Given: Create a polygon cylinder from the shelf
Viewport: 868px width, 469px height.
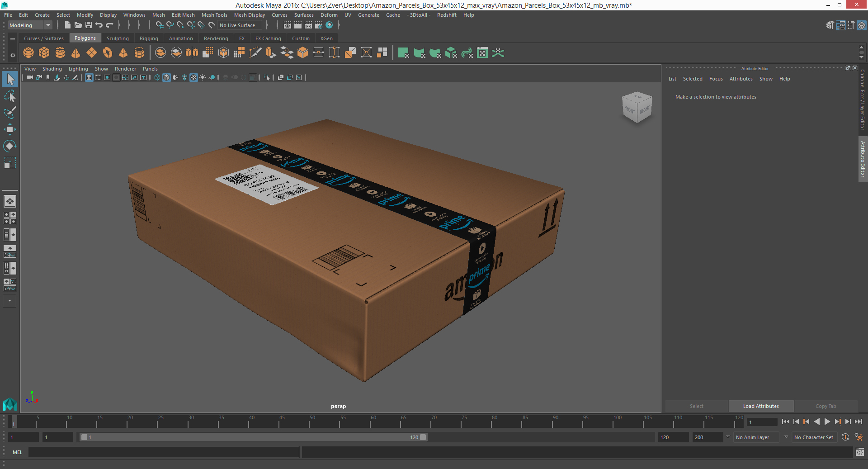Looking at the screenshot, I should [60, 53].
